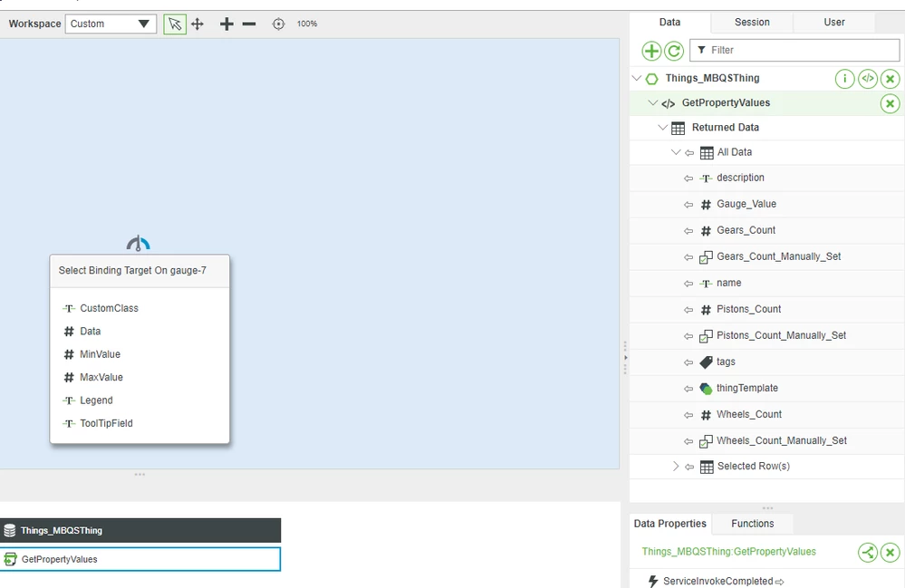905x588 pixels.
Task: Collapse the GetPropertyValues node
Action: click(652, 102)
